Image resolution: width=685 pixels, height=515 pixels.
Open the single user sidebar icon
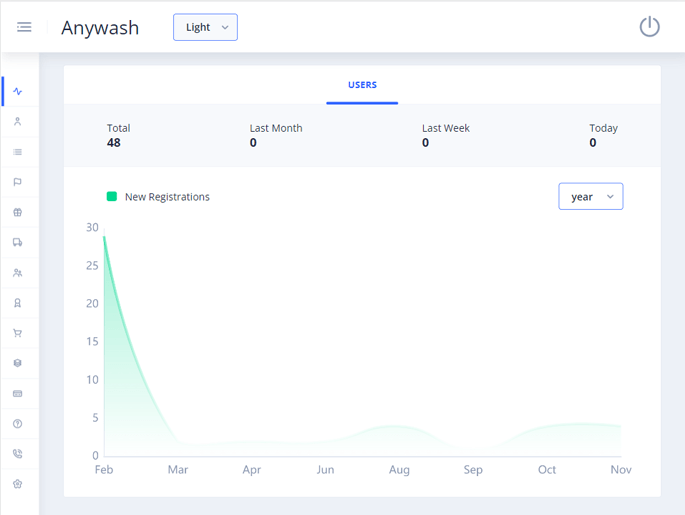tap(17, 121)
